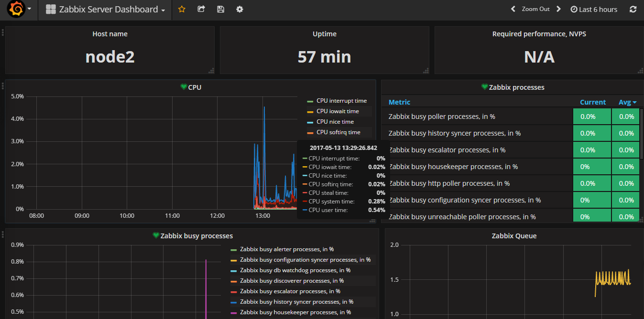Click the share dashboard icon
The height and width of the screenshot is (319, 644).
[201, 9]
